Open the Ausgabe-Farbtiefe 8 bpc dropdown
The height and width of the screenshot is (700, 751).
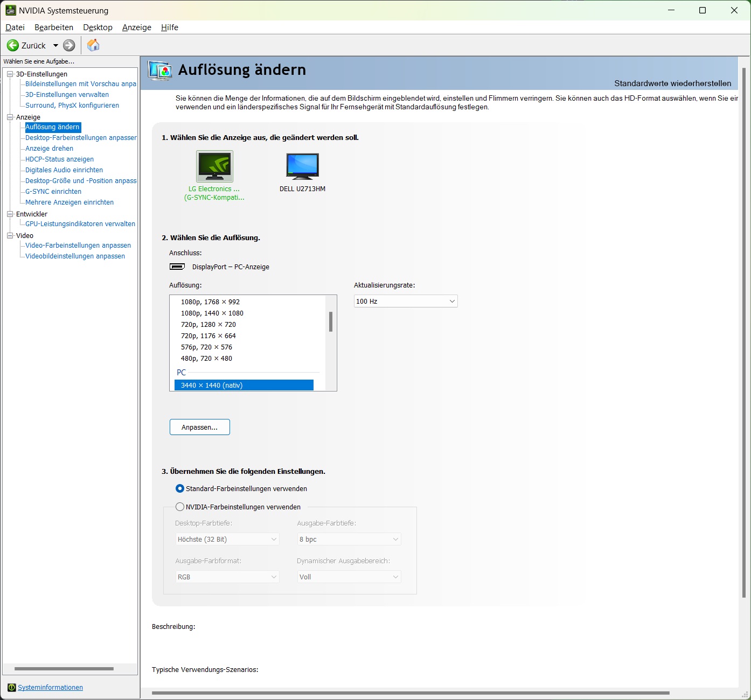(349, 539)
